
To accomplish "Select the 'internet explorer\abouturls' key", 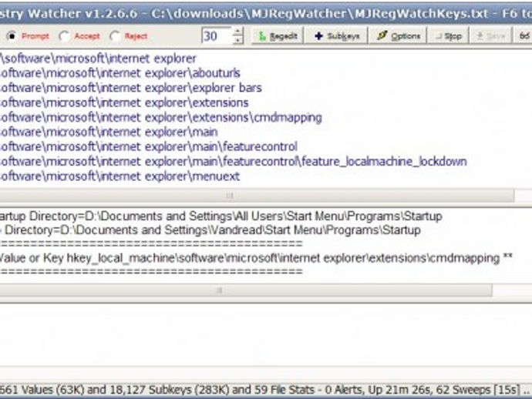I will point(120,73).
